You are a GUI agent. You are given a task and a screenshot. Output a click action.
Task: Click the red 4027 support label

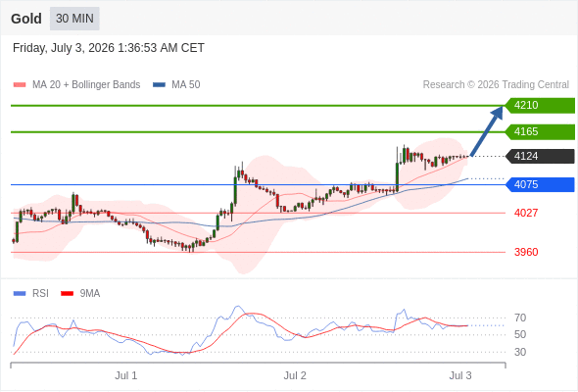tap(526, 213)
